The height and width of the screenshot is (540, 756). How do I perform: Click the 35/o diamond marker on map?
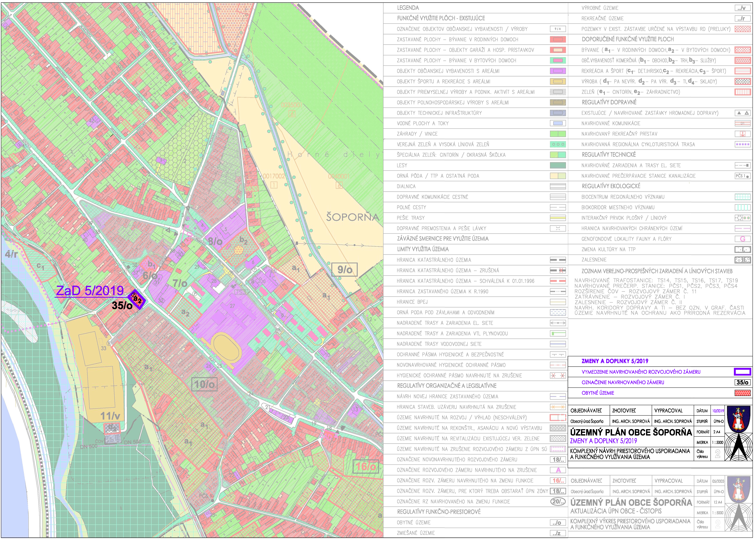pyautogui.click(x=137, y=299)
